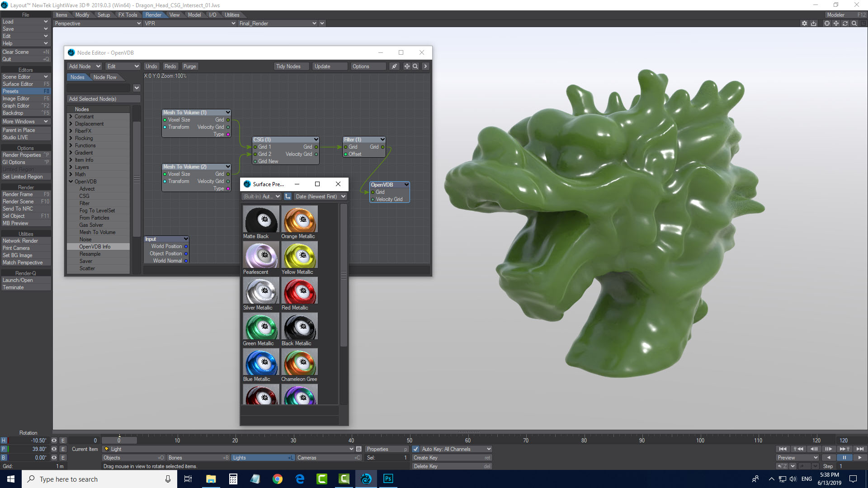Click the viewport zoom magnifier icon

click(x=854, y=23)
